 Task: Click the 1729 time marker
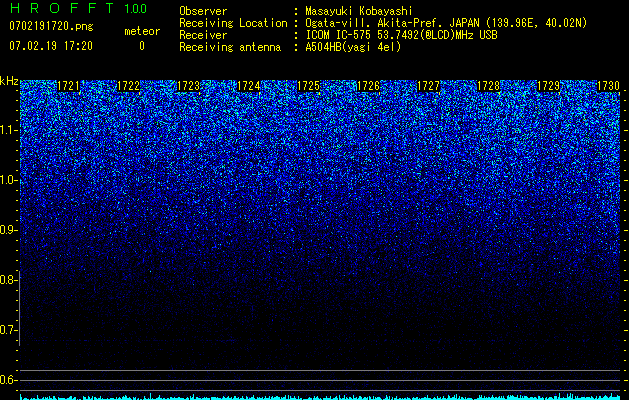(x=549, y=86)
